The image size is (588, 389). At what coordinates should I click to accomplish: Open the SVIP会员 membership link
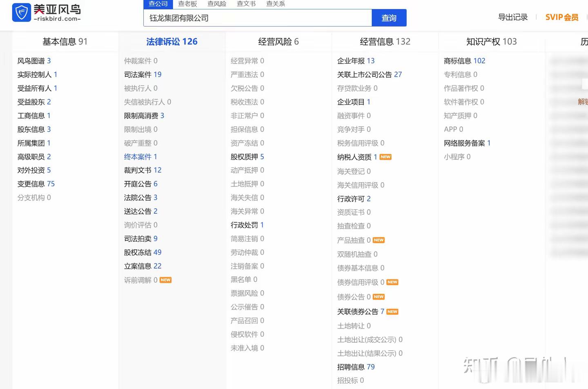[562, 17]
